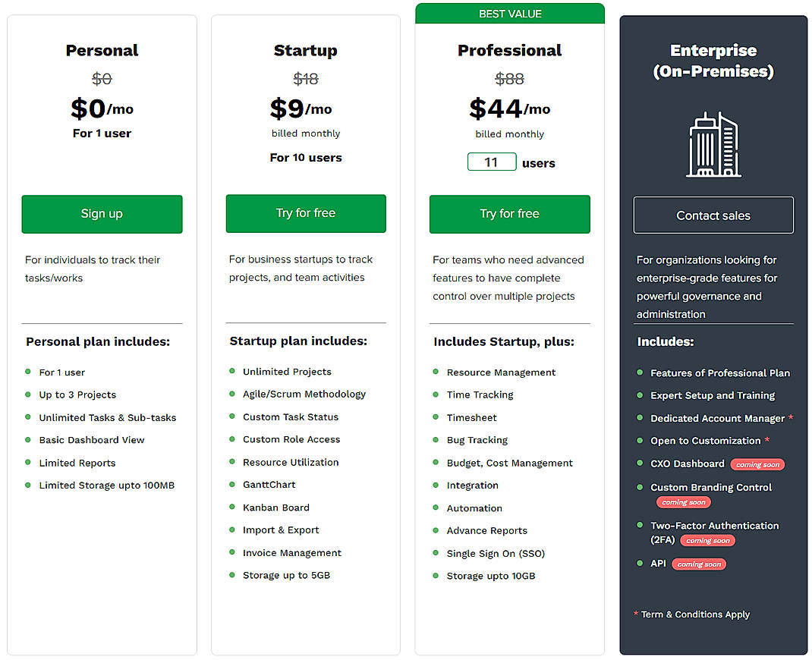
Task: Click the BEST VALUE banner
Action: pyautogui.click(x=509, y=13)
